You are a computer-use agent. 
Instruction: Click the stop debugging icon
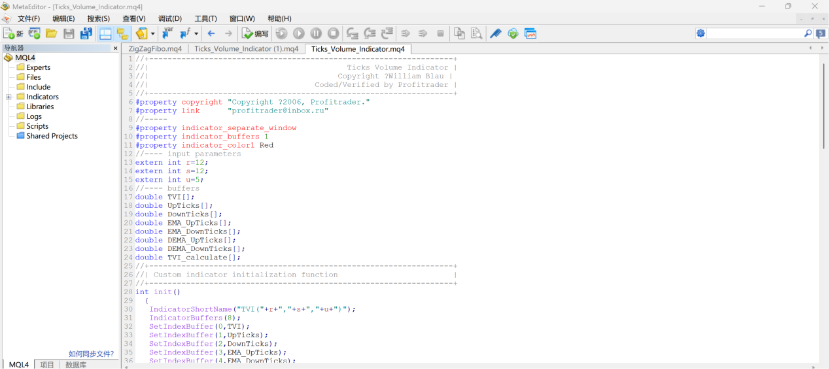pos(333,33)
